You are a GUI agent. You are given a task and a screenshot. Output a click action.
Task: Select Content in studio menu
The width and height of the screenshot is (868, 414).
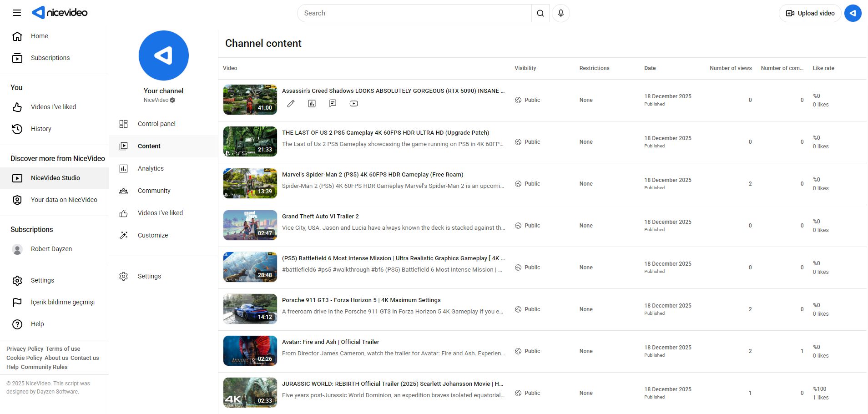coord(164,146)
